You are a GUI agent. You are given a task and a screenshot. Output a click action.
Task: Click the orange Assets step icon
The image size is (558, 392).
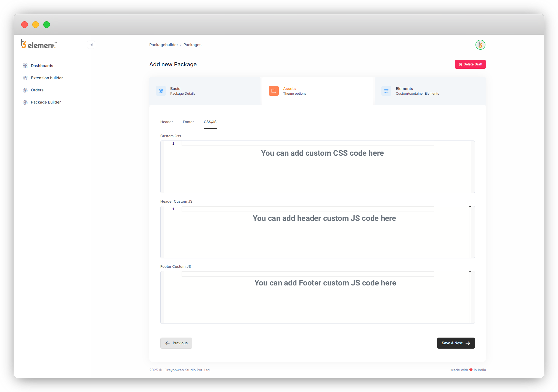click(x=273, y=91)
